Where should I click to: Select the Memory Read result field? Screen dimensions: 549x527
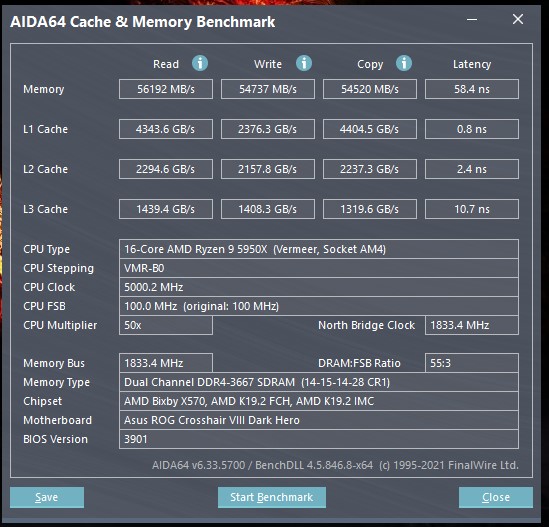tap(166, 89)
